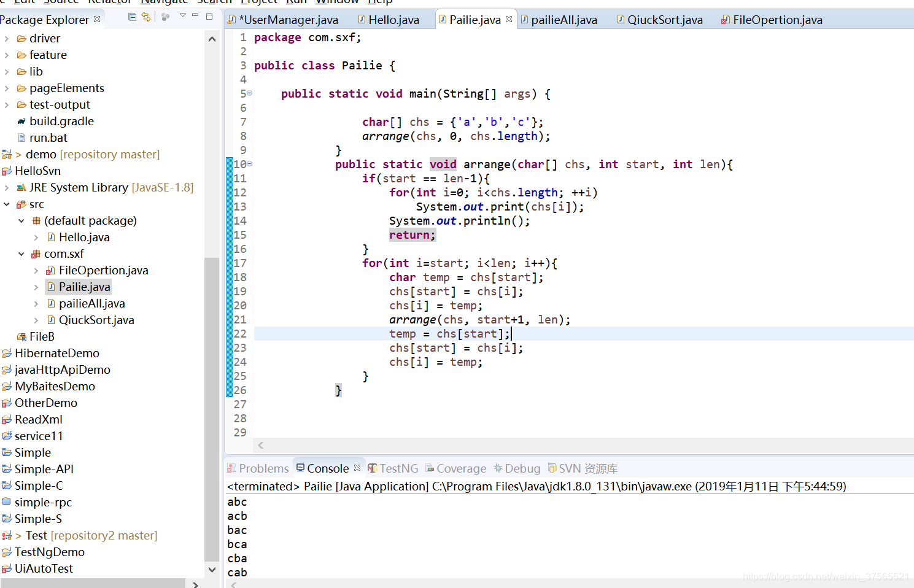Expand the lib folder
914x588 pixels.
tap(7, 72)
